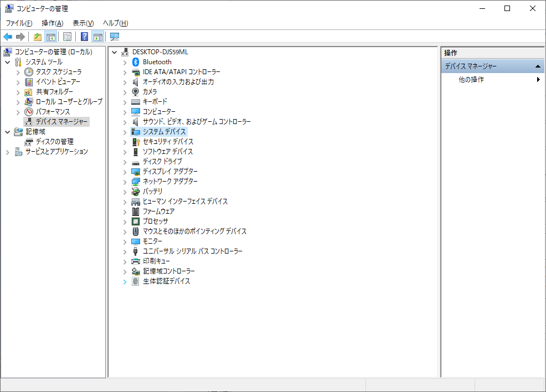Click the ファームウェア icon
The width and height of the screenshot is (546, 392).
coord(136,212)
